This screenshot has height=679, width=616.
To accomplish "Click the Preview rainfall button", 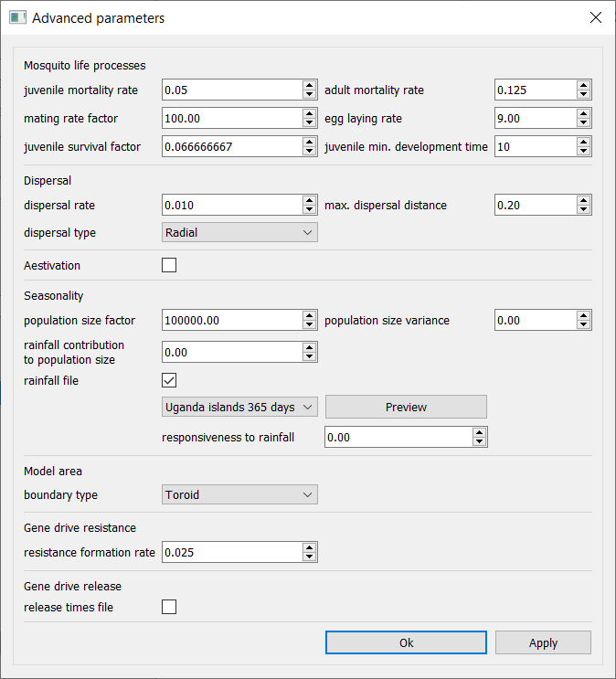I will [406, 407].
